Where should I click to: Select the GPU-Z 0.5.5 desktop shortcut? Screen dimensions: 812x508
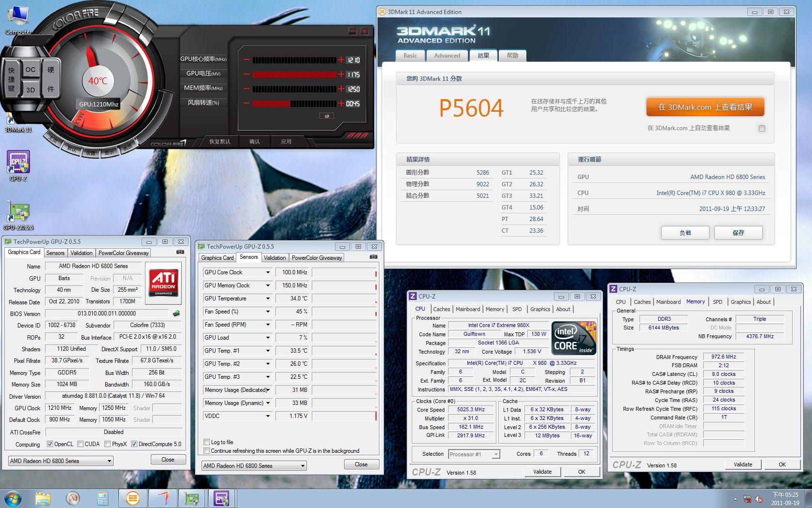coord(18,215)
